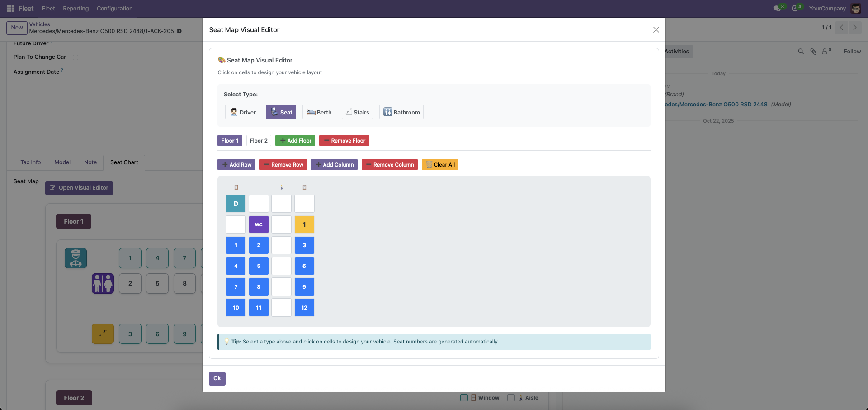Click the window marker icon above first column
This screenshot has width=868, height=410.
coord(236,187)
